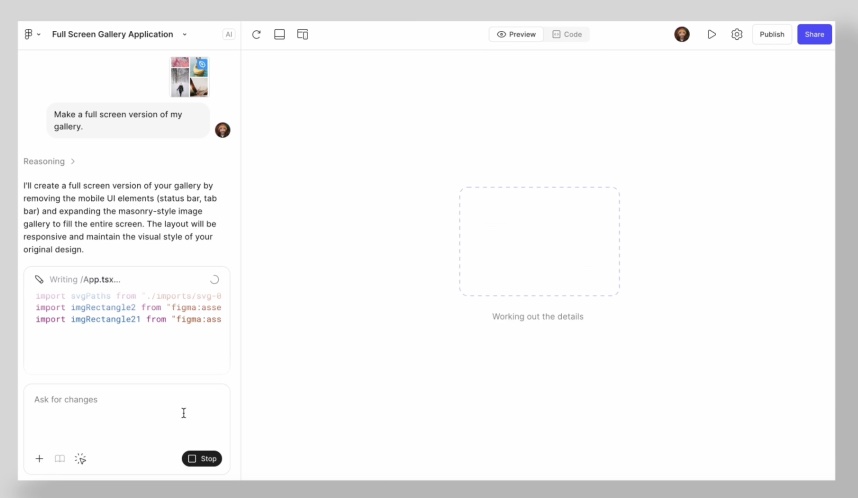The image size is (858, 498).
Task: Open the responsive device view icon
Action: 302,34
